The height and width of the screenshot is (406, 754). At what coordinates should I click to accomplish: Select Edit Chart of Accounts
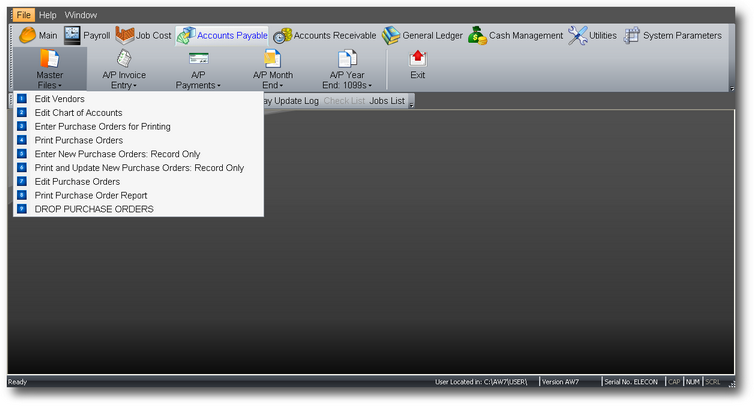point(138,113)
